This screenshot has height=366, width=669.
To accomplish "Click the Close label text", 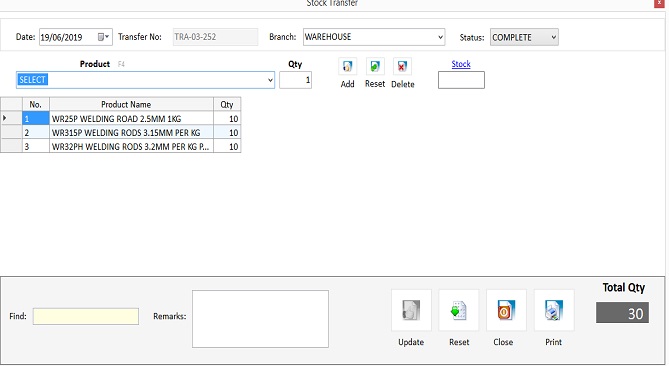I will [503, 342].
